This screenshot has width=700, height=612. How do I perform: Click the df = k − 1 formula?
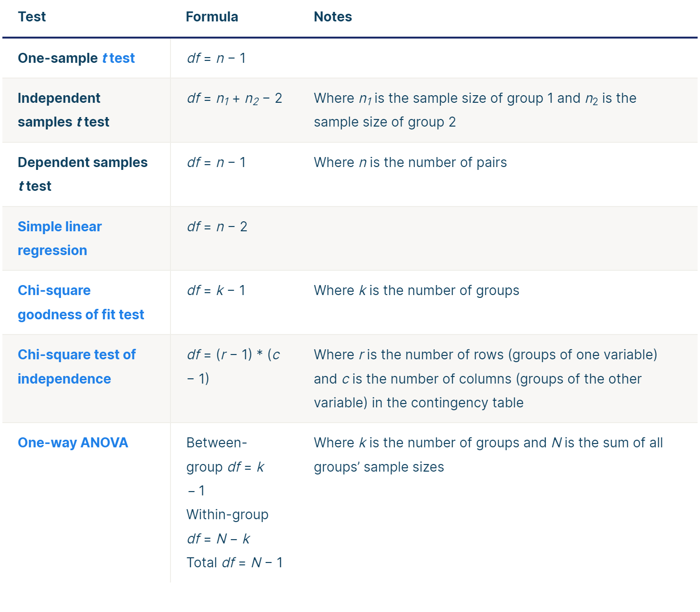point(216,290)
